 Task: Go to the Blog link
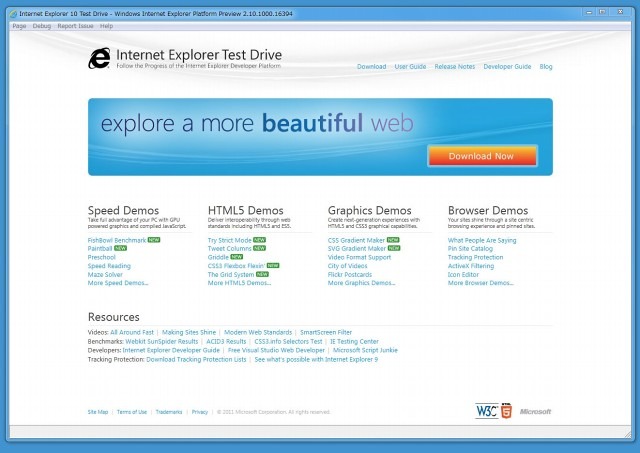[546, 67]
